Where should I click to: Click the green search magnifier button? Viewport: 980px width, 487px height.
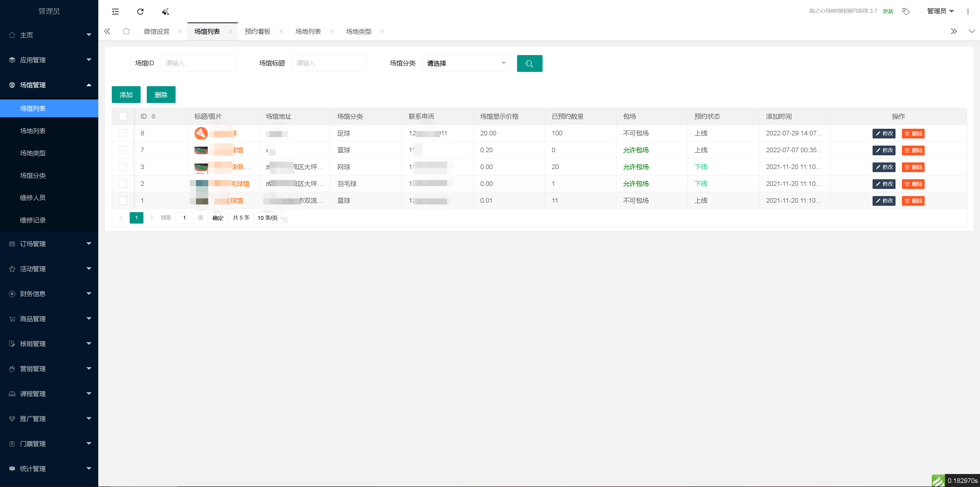529,63
